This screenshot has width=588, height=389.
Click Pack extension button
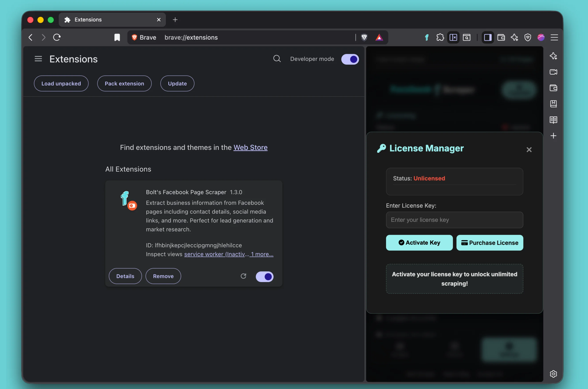click(124, 84)
